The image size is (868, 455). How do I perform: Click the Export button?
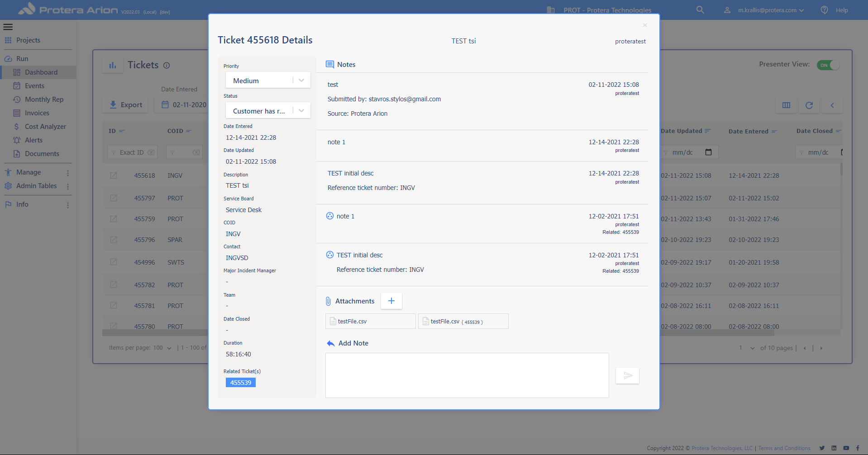click(x=126, y=105)
